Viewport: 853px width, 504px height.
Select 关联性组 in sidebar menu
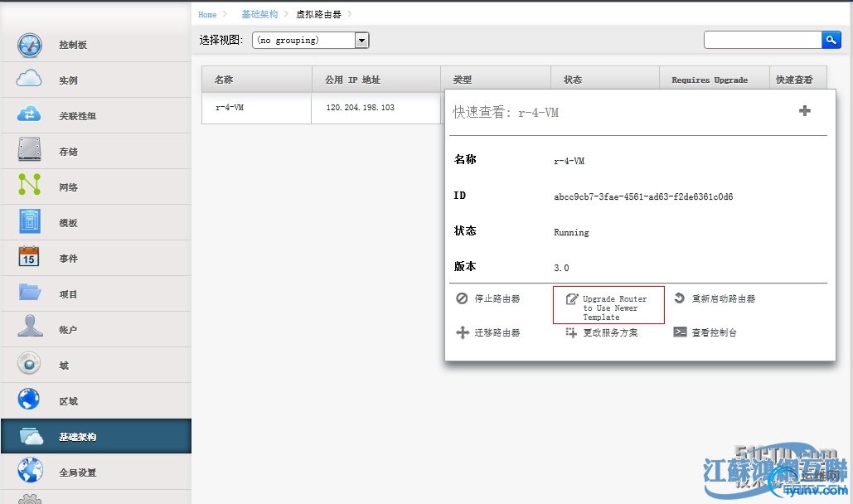point(96,116)
